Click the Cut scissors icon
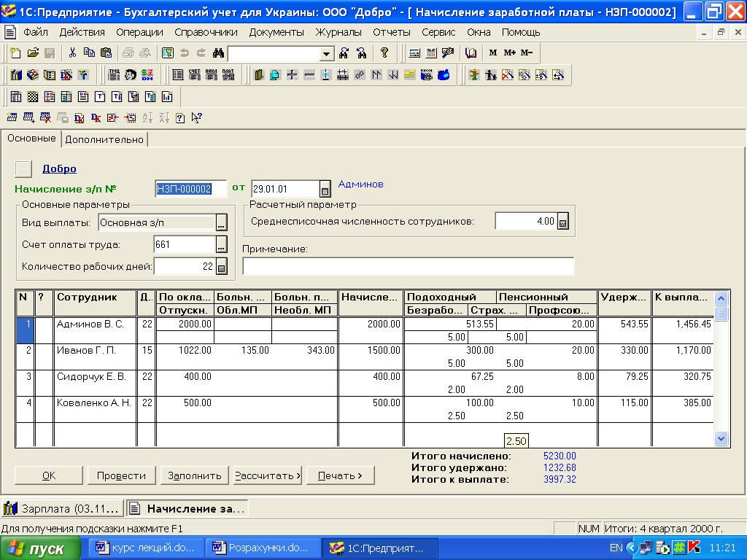The image size is (747, 560). (72, 53)
